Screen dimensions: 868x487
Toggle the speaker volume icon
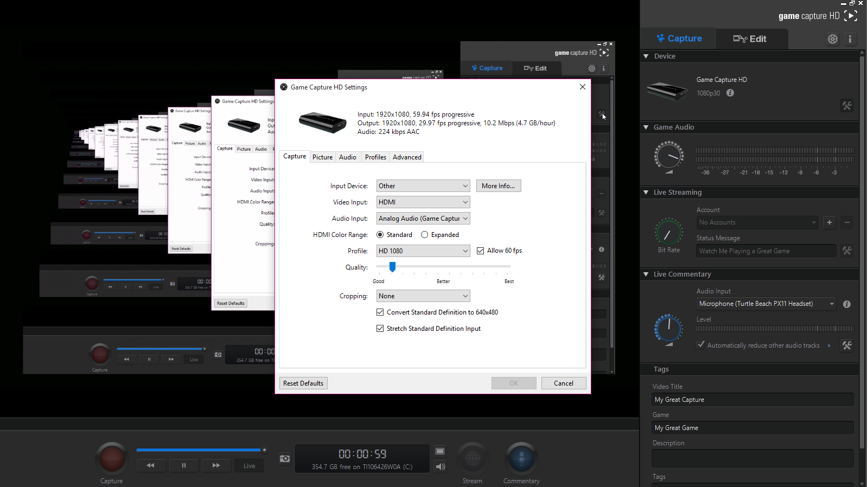tap(440, 466)
